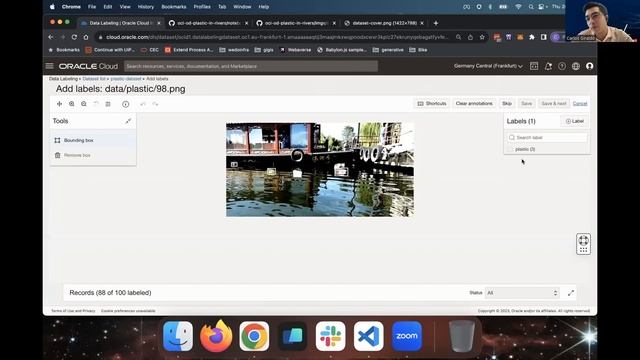640x360 pixels.
Task: Undo the last annotation
Action: [x=143, y=104]
